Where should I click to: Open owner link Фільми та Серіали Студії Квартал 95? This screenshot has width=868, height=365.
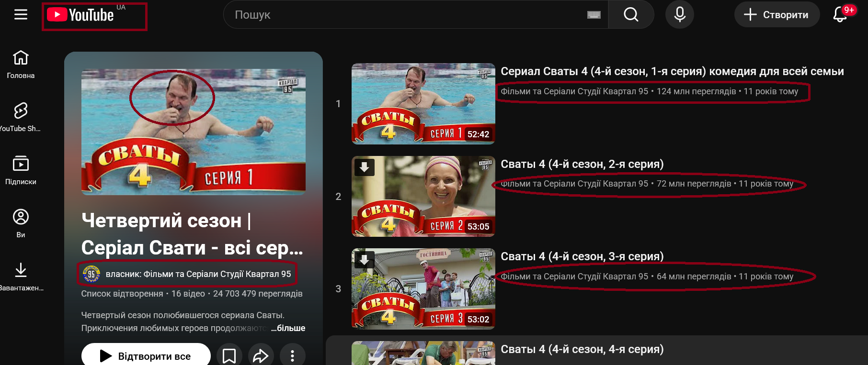click(x=198, y=274)
